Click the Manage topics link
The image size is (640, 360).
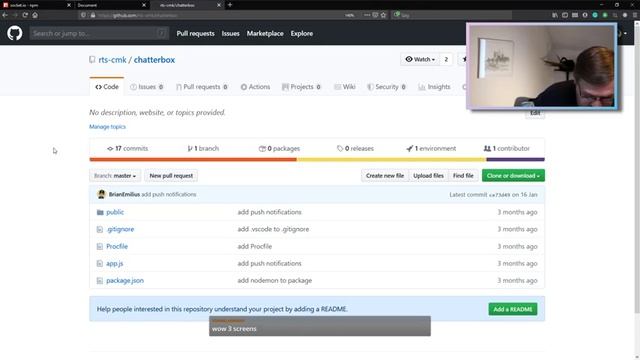tap(107, 127)
